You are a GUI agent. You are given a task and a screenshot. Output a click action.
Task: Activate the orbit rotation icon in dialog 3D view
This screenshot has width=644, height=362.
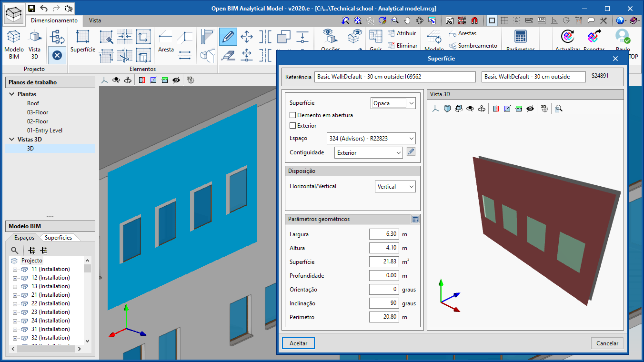(x=458, y=108)
